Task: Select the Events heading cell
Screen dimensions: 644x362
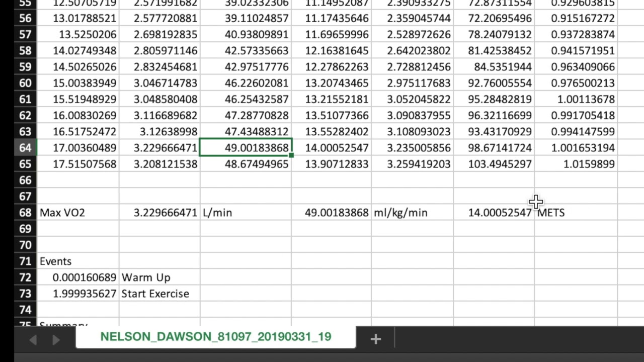Action: 78,261
